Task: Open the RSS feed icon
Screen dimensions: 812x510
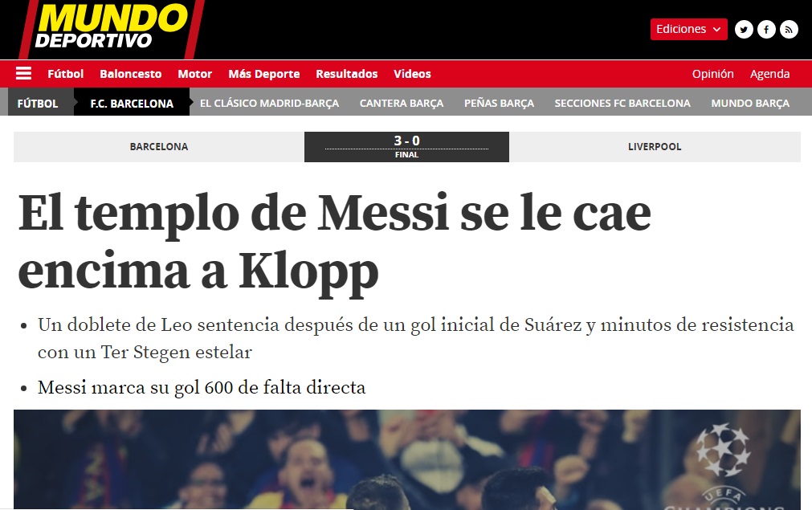Action: pos(789,30)
